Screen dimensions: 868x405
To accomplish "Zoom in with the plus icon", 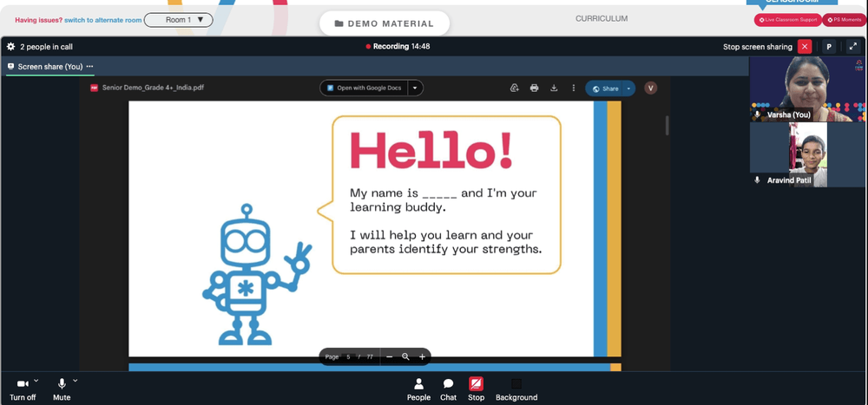I will [423, 356].
